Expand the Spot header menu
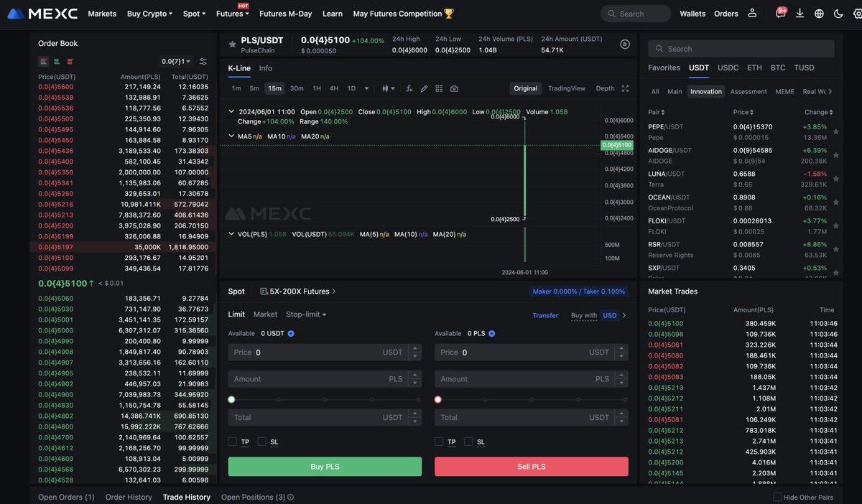This screenshot has height=504, width=862. pos(194,14)
